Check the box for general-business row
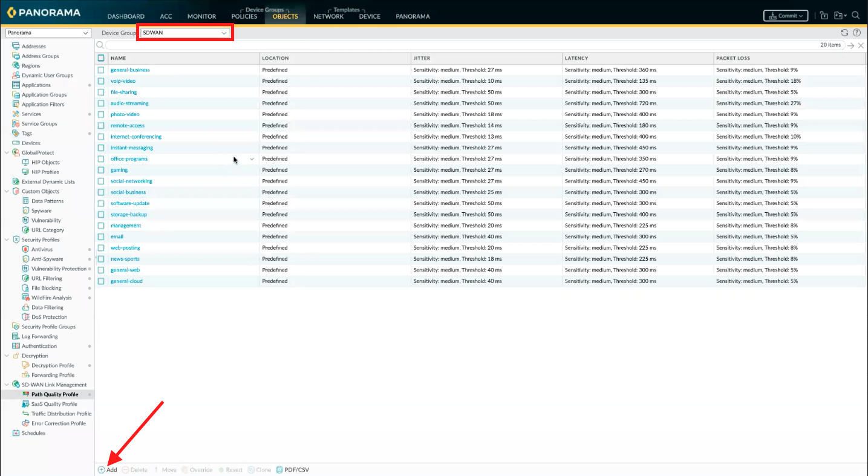This screenshot has width=868, height=476. 101,70
